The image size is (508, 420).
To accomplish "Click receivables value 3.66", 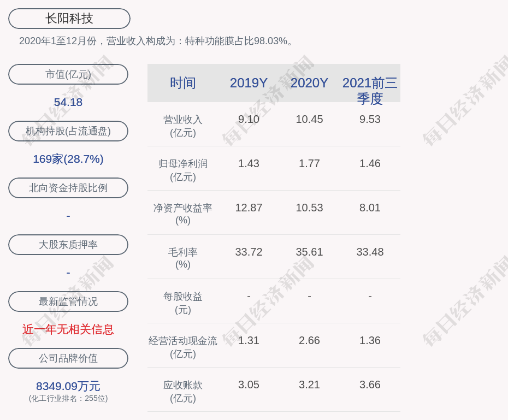I will pos(370,384).
